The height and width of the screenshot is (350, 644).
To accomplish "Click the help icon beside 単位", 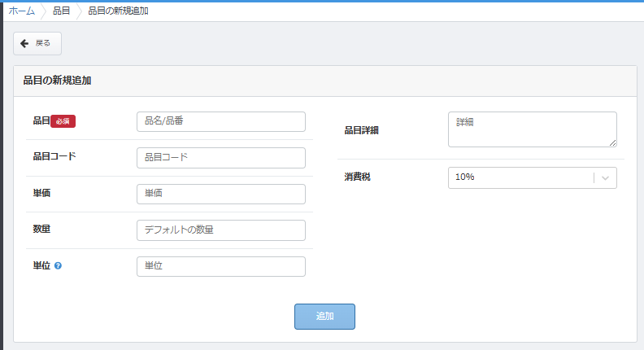I will click(x=58, y=266).
